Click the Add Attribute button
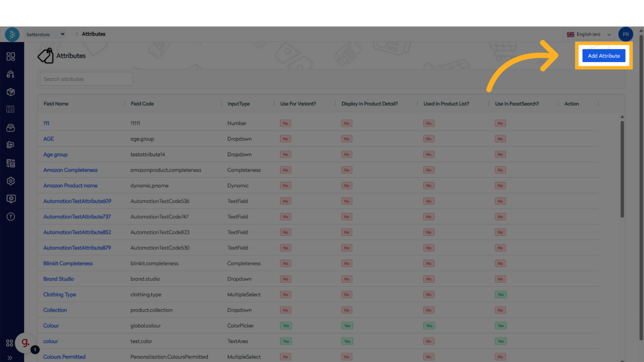644x362 pixels. pyautogui.click(x=603, y=56)
